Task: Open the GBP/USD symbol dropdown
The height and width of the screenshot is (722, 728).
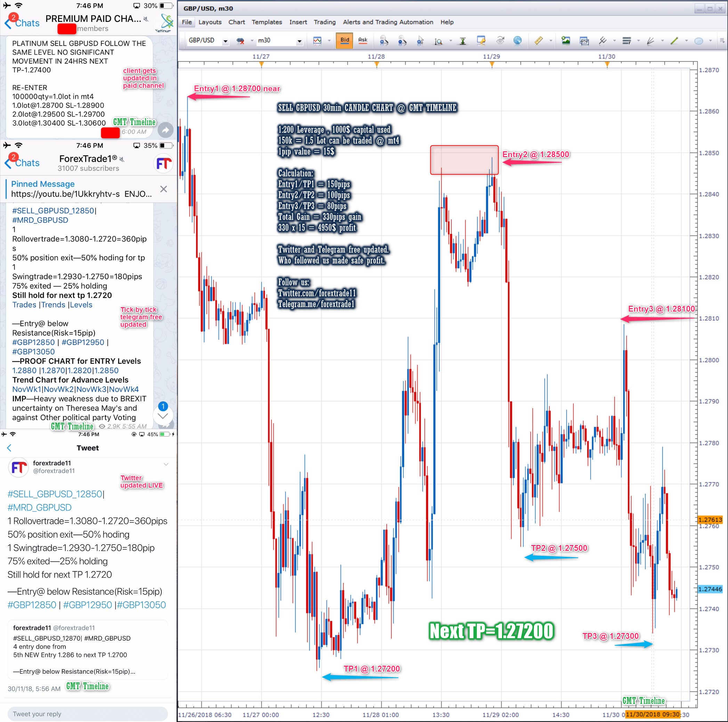Action: click(x=225, y=41)
